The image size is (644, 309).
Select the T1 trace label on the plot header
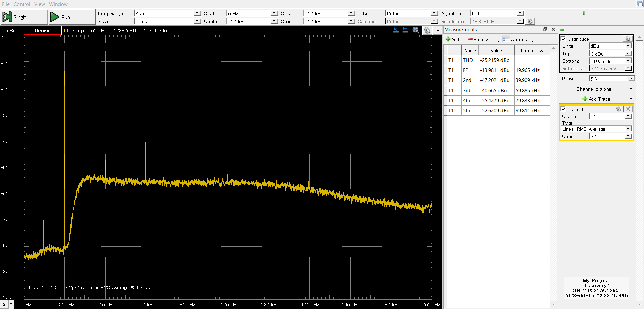coord(66,30)
